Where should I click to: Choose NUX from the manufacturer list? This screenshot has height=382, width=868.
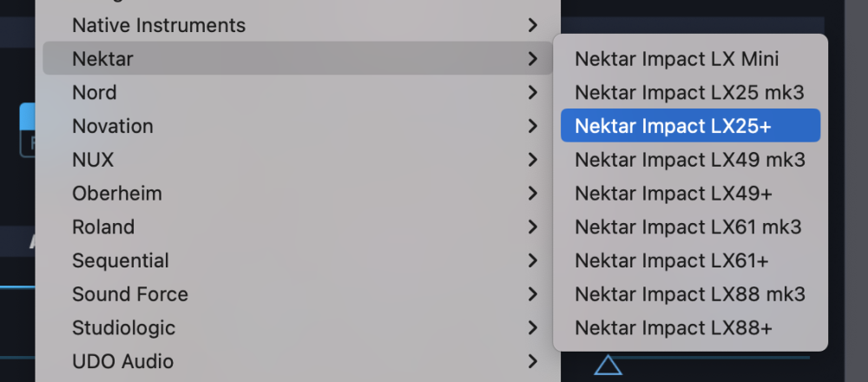click(93, 160)
